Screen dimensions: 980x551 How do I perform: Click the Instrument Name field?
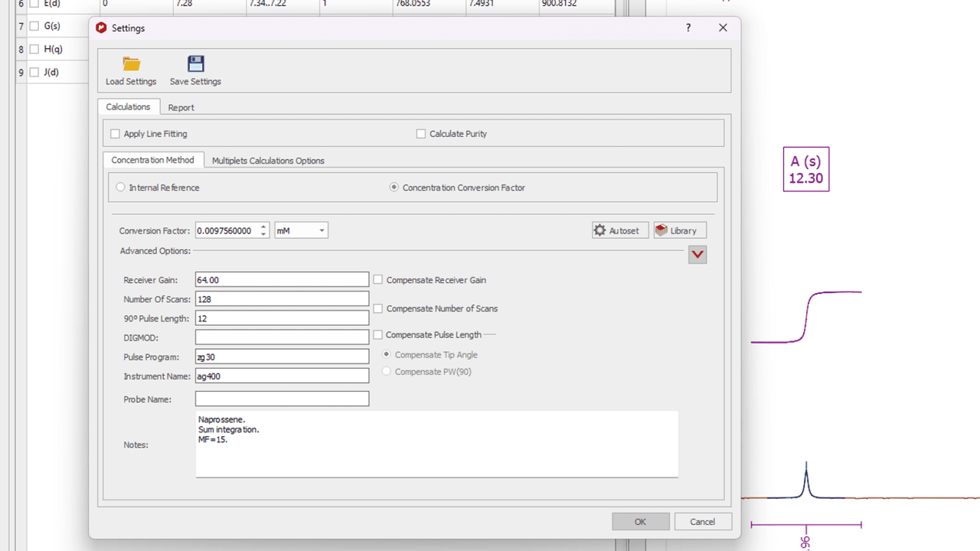(x=282, y=376)
